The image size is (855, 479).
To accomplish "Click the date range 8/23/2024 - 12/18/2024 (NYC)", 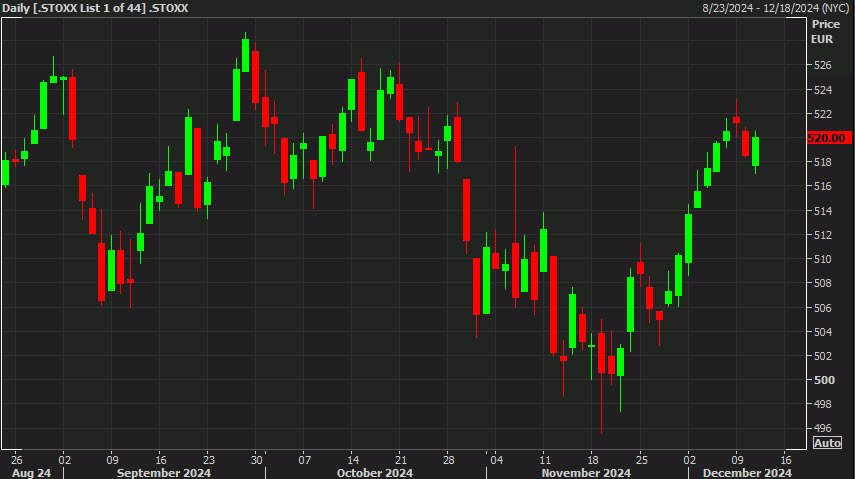I will (776, 8).
